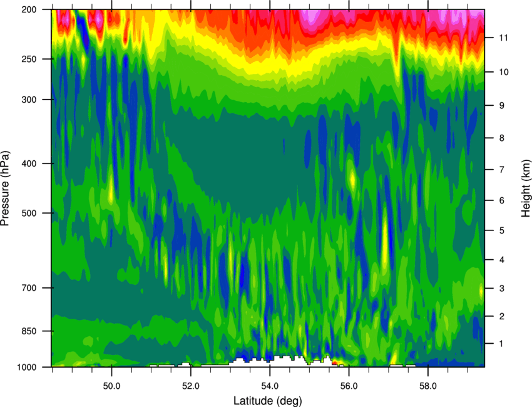Click the Pressure (hPa) axis title
Screen dimensions: 532x407
point(5,188)
